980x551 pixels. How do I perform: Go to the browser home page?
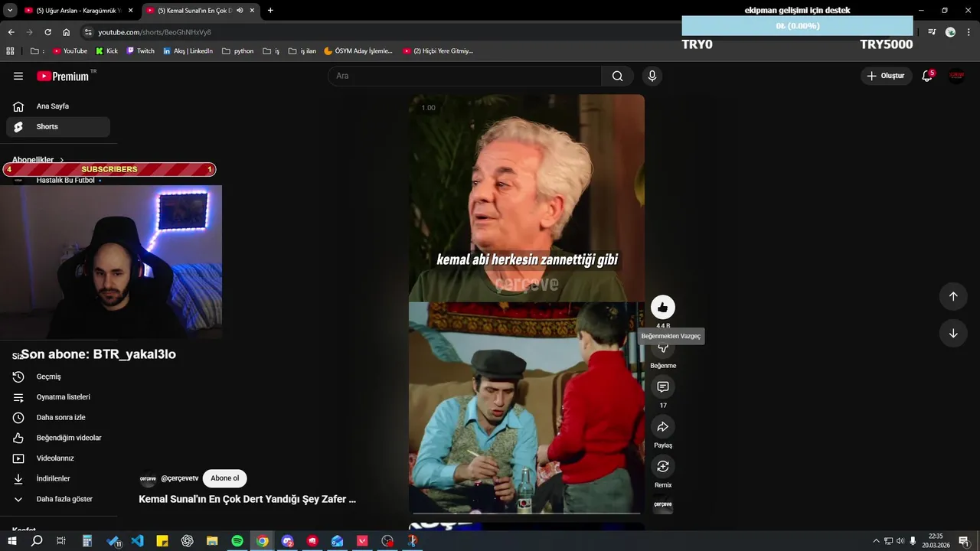(x=67, y=32)
